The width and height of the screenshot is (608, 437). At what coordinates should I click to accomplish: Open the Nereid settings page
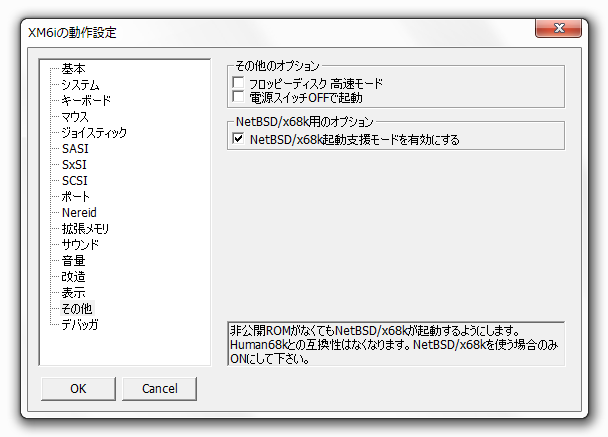[x=79, y=212]
